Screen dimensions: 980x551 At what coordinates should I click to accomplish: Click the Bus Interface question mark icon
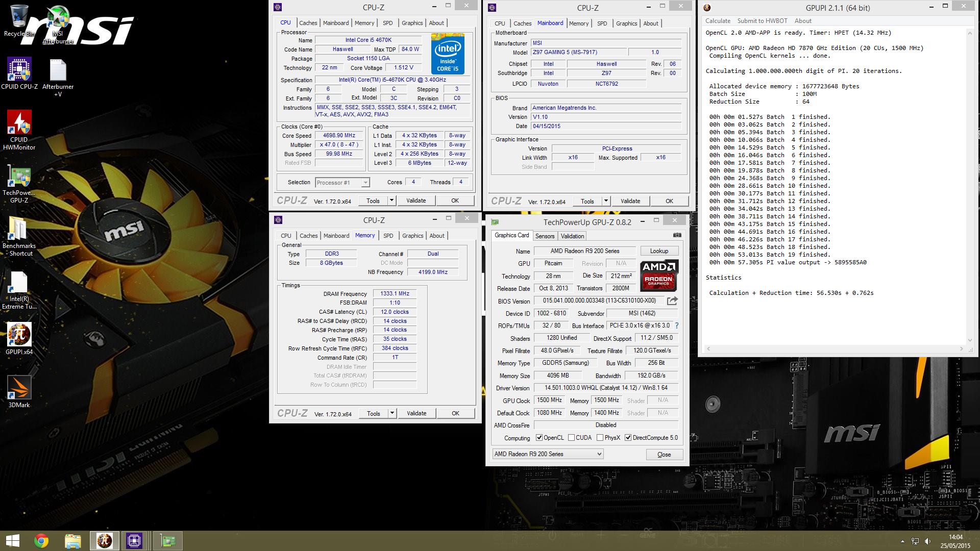coord(677,325)
